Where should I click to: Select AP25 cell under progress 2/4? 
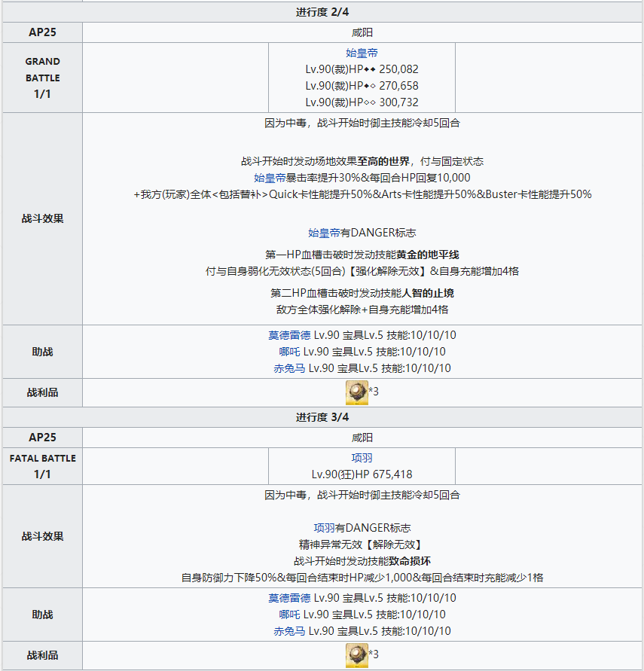tap(42, 32)
